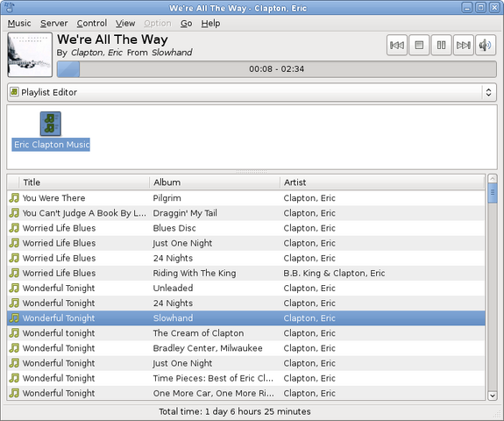Open the Go menu
Screen dimensions: 504x421
186,23
